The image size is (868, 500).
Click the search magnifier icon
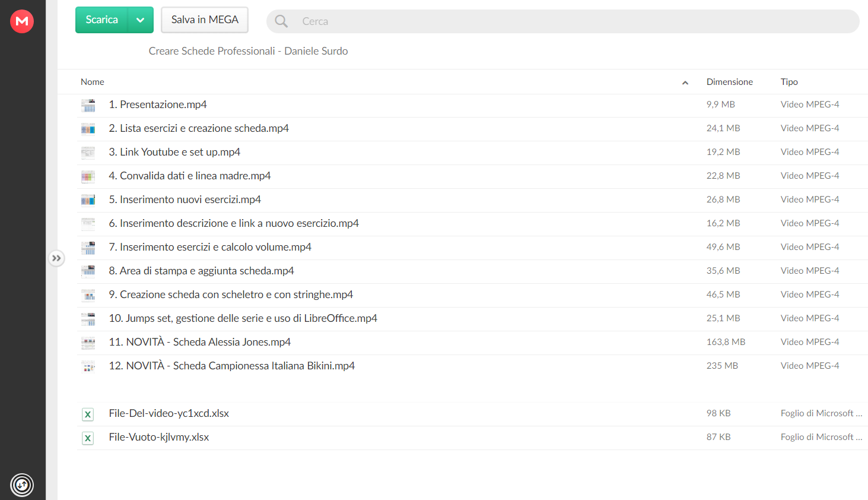(x=281, y=21)
